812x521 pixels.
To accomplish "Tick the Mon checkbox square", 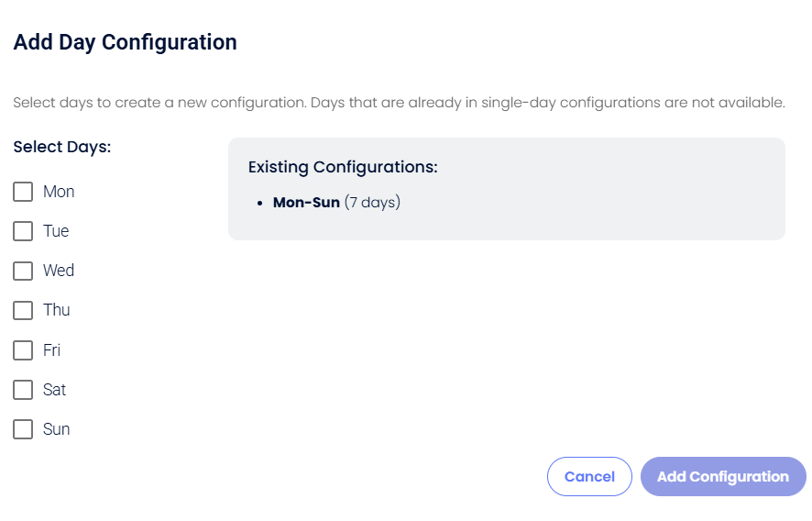I will [x=23, y=192].
